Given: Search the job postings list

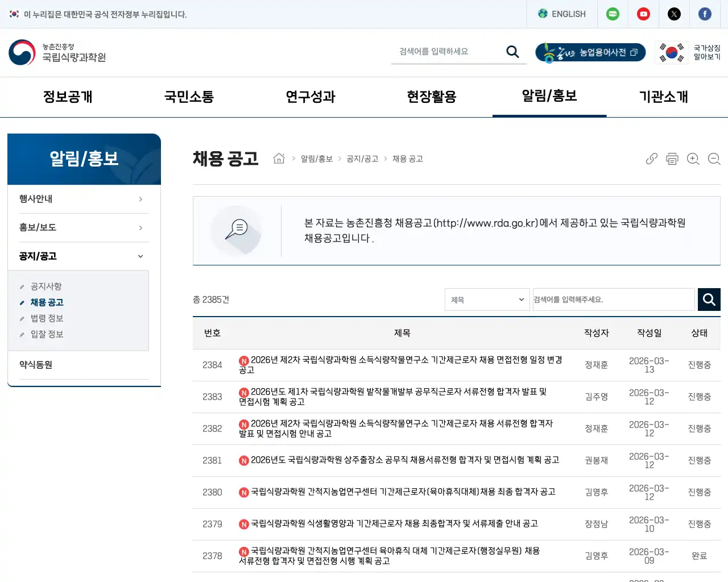Looking at the screenshot, I should pos(709,300).
